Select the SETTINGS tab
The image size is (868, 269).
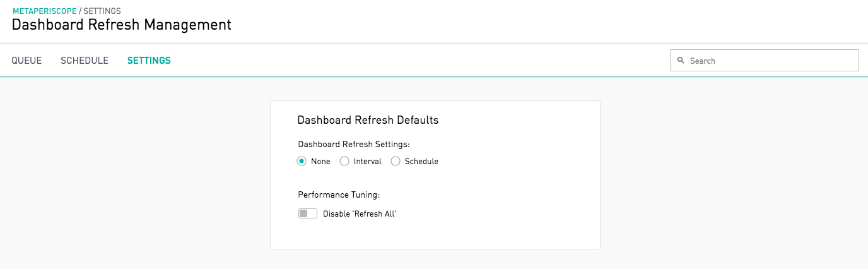(x=149, y=61)
